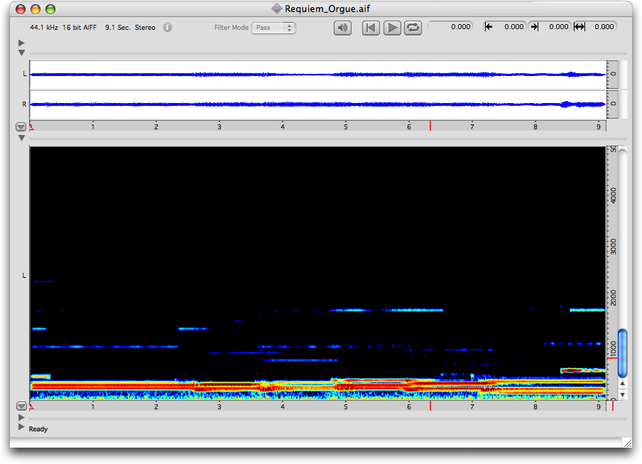Expand the disclosure triangle beside Ready status
The height and width of the screenshot is (464, 642).
21,428
